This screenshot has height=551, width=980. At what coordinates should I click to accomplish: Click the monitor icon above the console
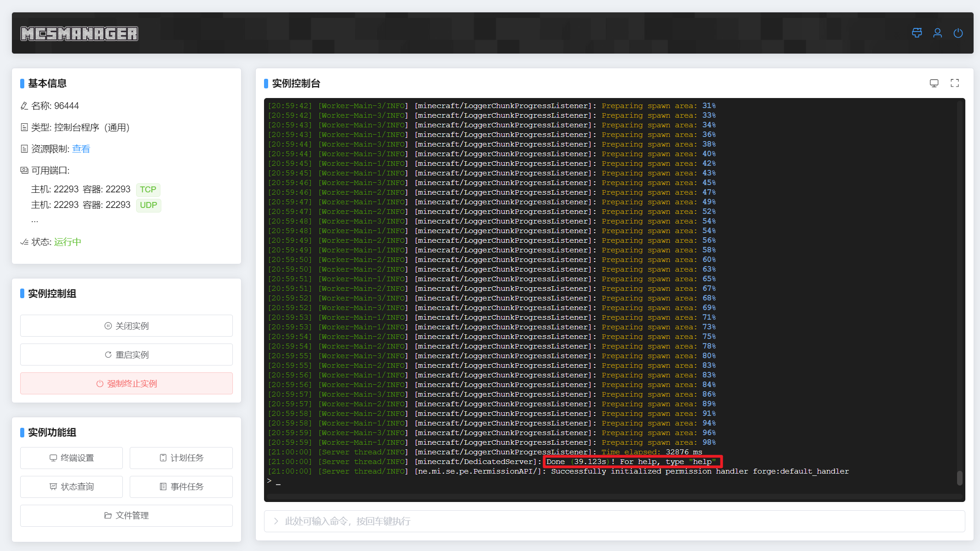[934, 83]
